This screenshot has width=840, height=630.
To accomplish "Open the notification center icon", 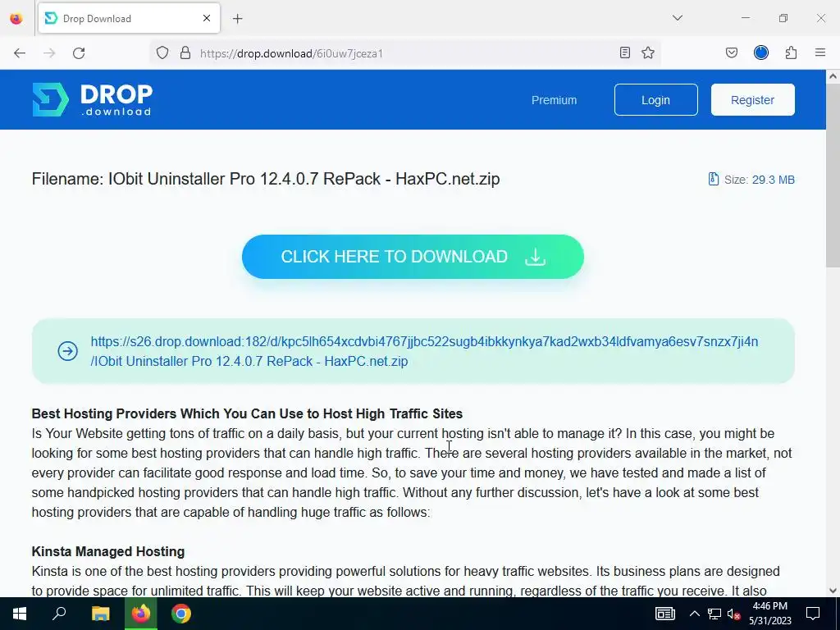I will (813, 614).
